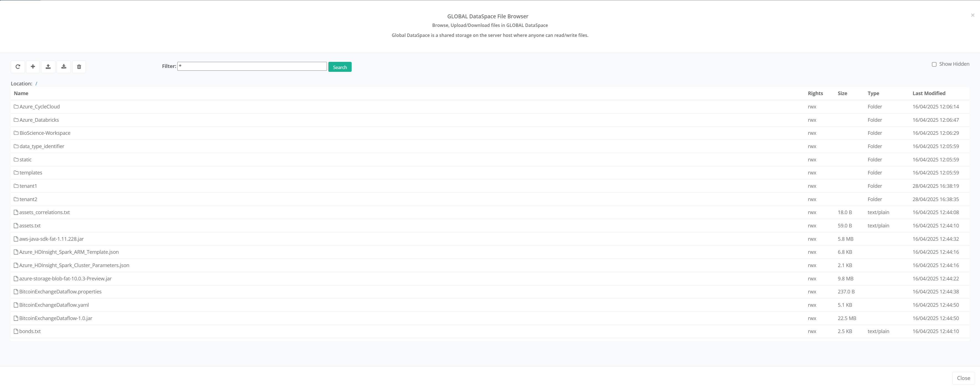Open the tenant1 folder name
This screenshot has height=388, width=980.
[x=28, y=186]
